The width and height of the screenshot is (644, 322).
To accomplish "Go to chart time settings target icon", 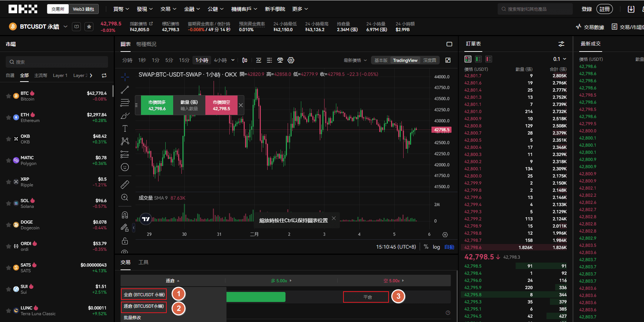I will (x=445, y=235).
